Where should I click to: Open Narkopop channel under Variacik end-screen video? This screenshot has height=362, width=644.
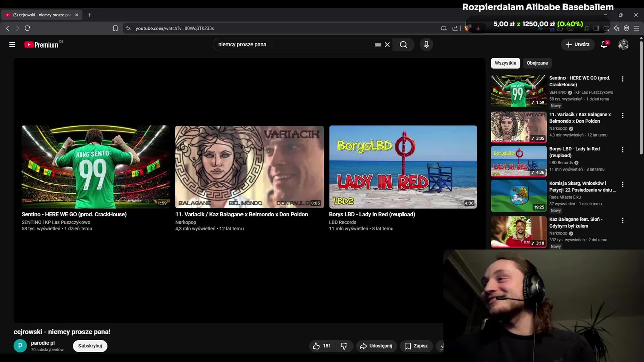point(186,222)
